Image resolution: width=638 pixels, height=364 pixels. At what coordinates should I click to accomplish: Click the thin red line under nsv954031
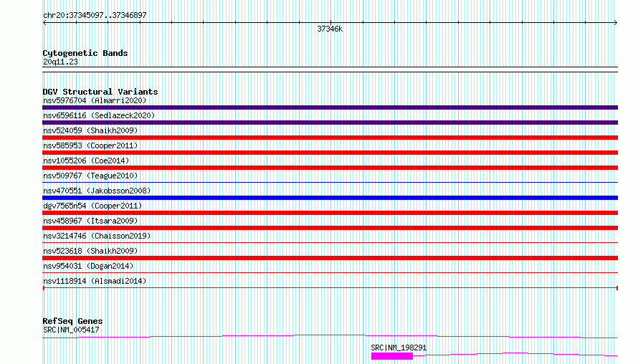[330, 272]
